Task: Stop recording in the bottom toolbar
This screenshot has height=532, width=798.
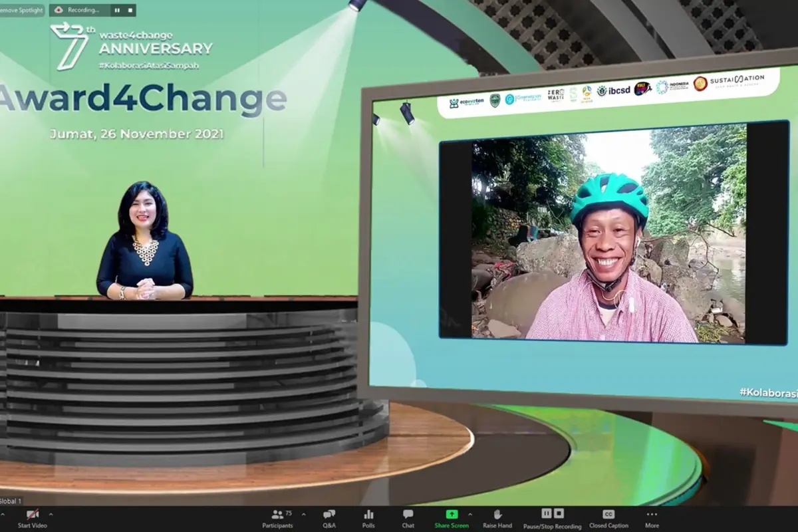Action: pos(559,513)
